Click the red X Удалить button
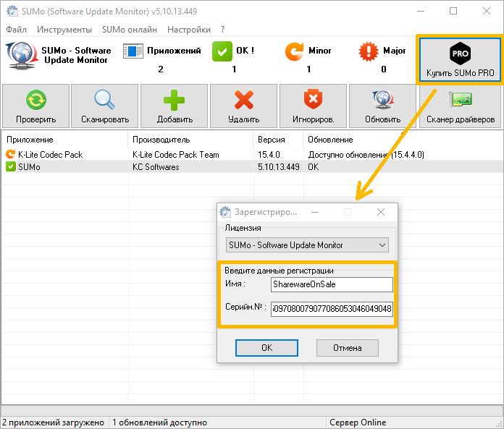The width and height of the screenshot is (504, 429). click(243, 106)
